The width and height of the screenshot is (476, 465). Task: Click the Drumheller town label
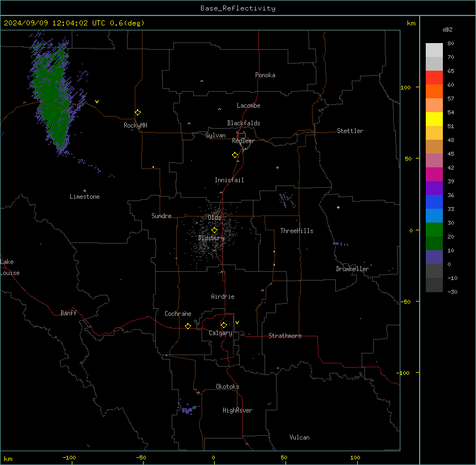[x=352, y=269]
